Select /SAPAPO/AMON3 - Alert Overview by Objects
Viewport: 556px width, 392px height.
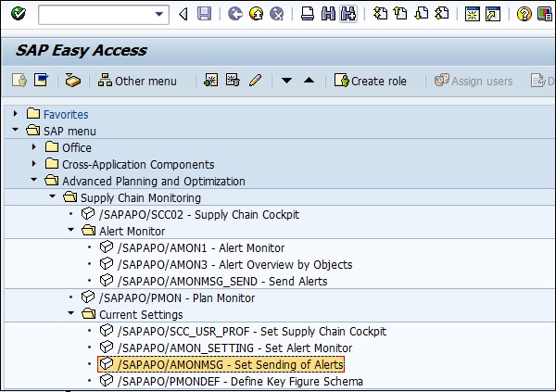(235, 265)
